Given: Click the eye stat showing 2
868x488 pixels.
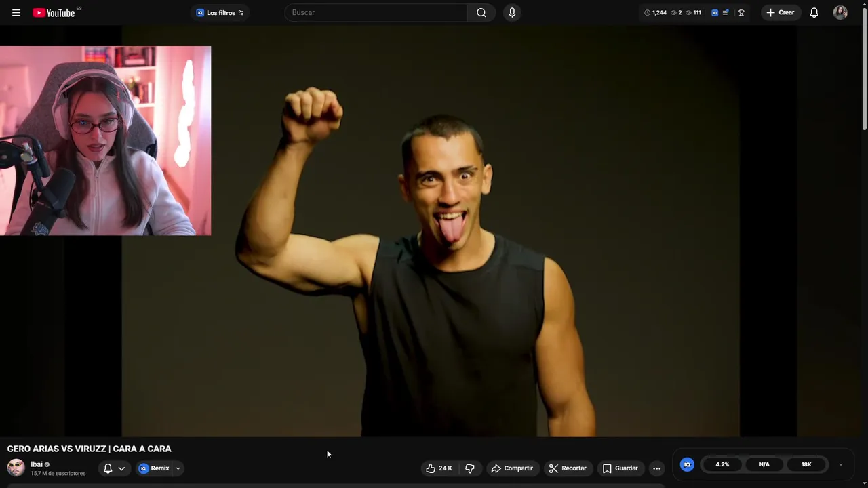Looking at the screenshot, I should (x=676, y=13).
